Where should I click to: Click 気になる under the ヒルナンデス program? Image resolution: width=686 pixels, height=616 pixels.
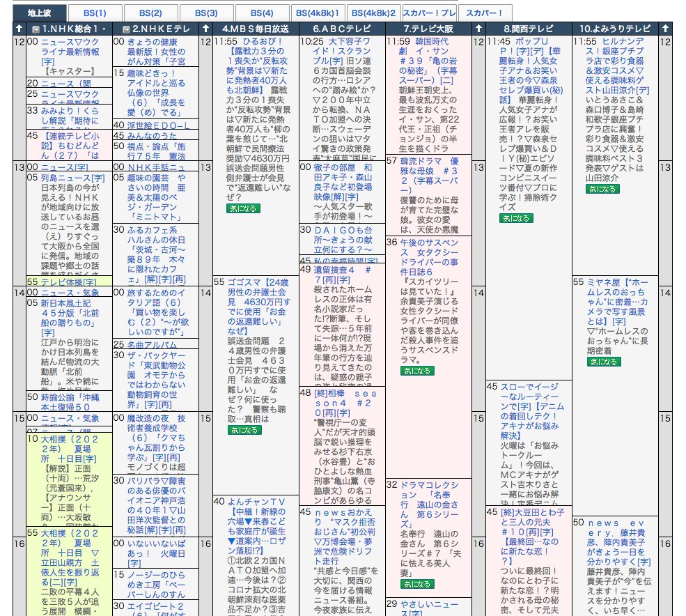(x=602, y=189)
